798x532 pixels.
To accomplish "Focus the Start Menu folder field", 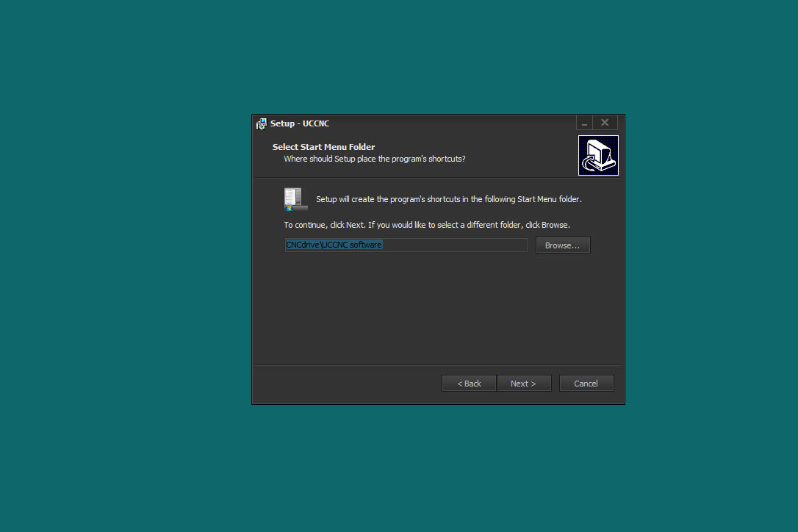I will click(406, 245).
